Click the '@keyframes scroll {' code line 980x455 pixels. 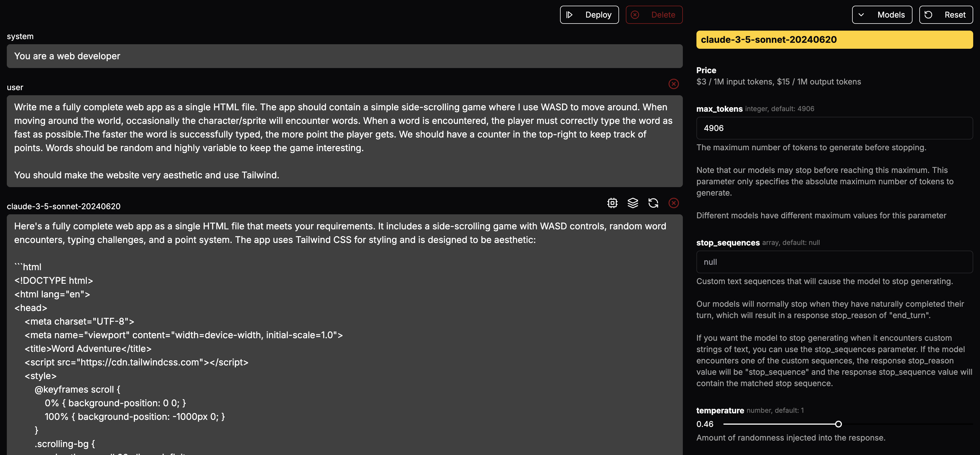[78, 390]
